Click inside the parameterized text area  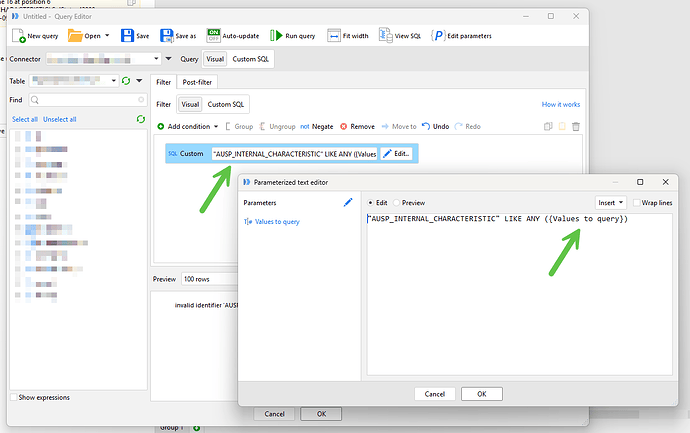coord(519,294)
